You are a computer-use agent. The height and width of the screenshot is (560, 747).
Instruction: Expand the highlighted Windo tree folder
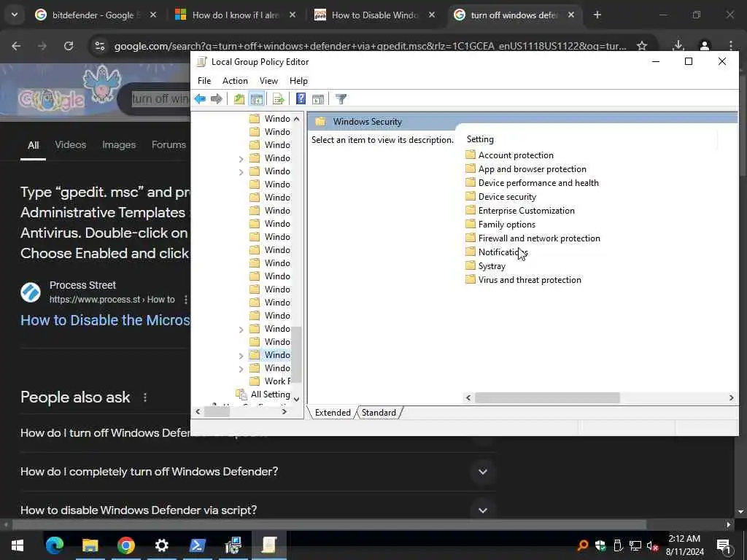pyautogui.click(x=241, y=356)
